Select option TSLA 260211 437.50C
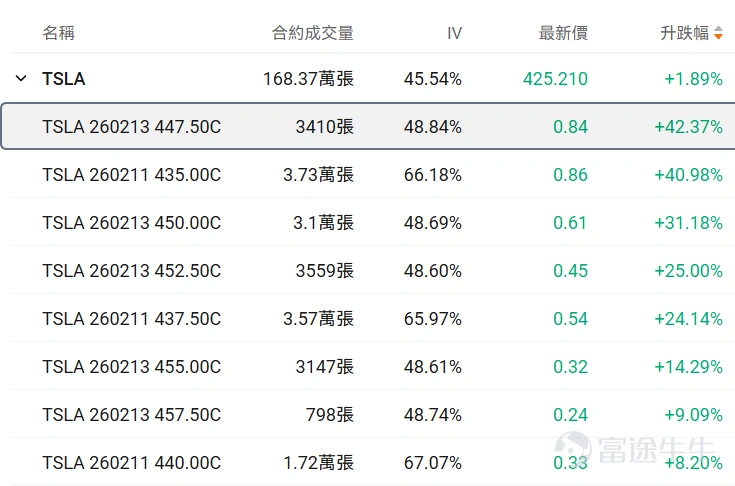Image resolution: width=735 pixels, height=486 pixels. tap(131, 319)
